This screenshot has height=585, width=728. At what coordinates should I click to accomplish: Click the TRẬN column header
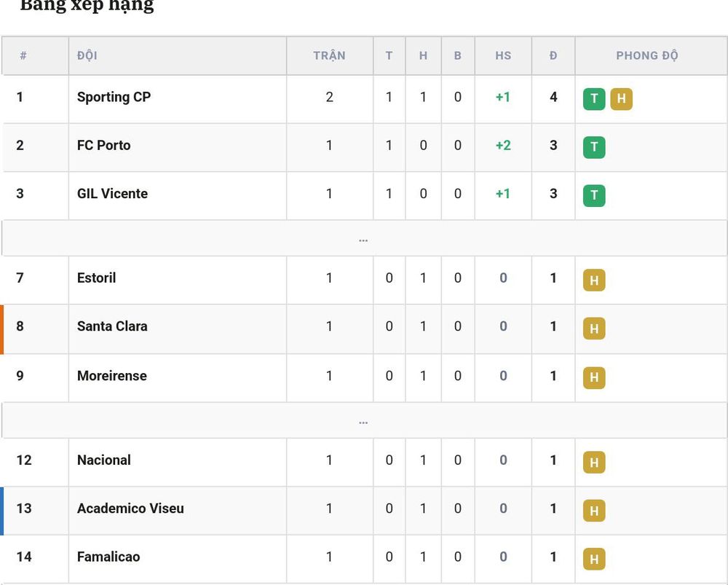click(x=329, y=56)
